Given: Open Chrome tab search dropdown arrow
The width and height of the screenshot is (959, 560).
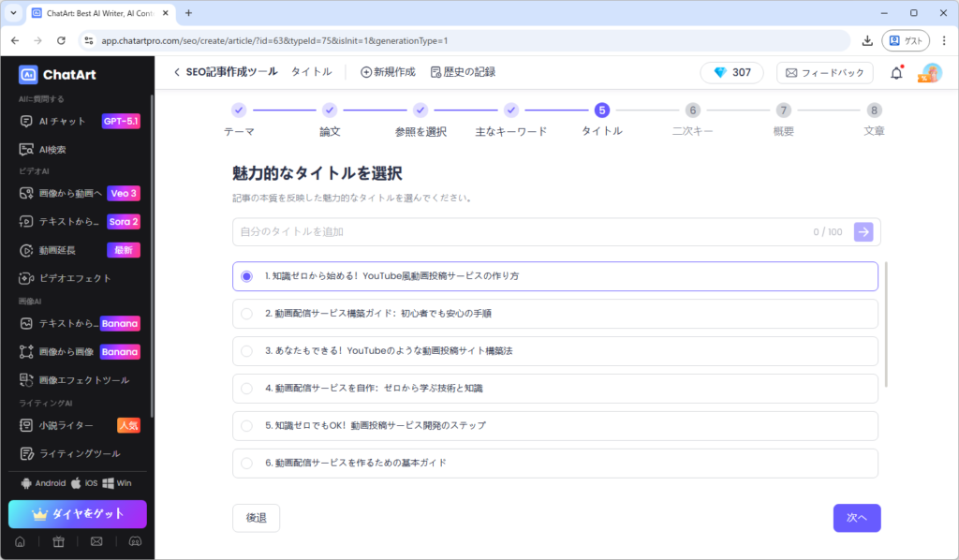Looking at the screenshot, I should pos(13,13).
